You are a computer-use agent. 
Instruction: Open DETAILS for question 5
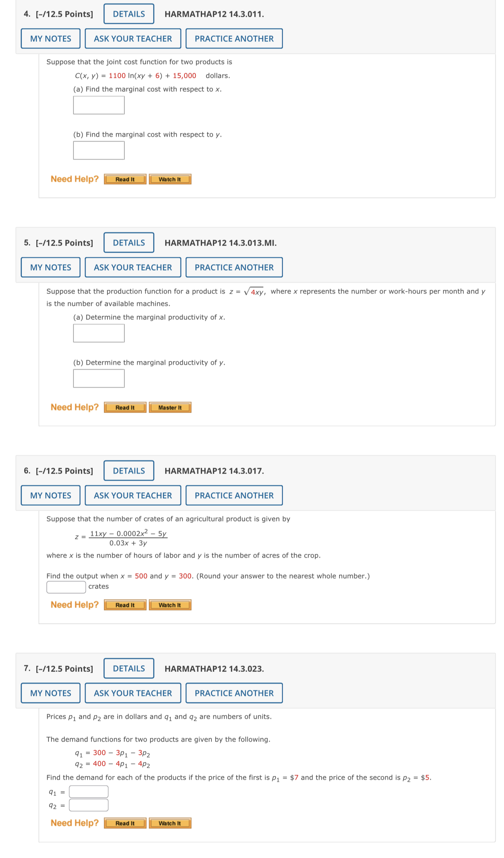click(128, 242)
